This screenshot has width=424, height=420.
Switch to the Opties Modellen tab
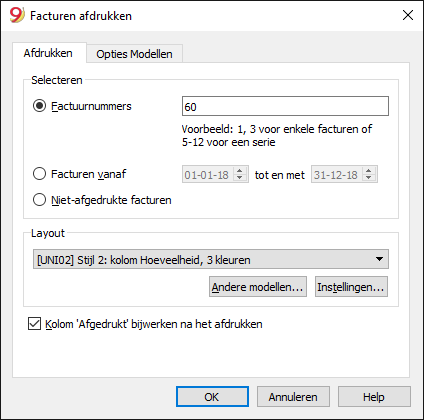[x=134, y=54]
